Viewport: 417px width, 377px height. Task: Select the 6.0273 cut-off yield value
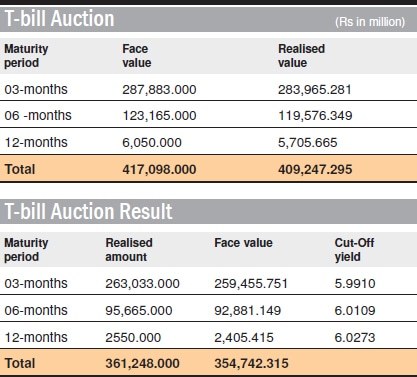pyautogui.click(x=355, y=337)
